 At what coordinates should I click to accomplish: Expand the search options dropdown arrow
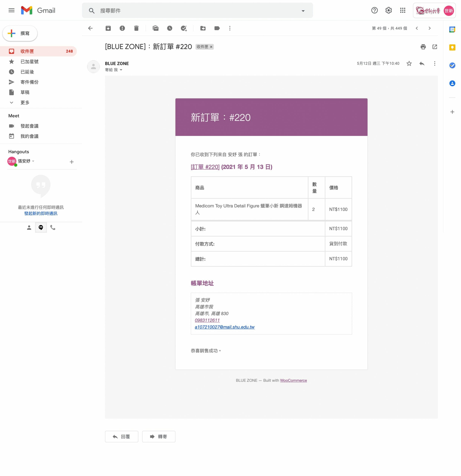coord(303,11)
